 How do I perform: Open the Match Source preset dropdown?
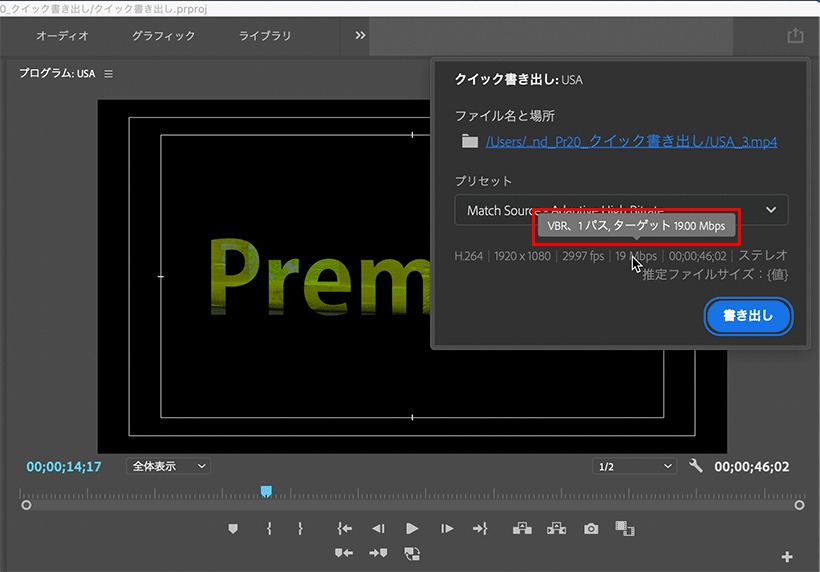[621, 210]
